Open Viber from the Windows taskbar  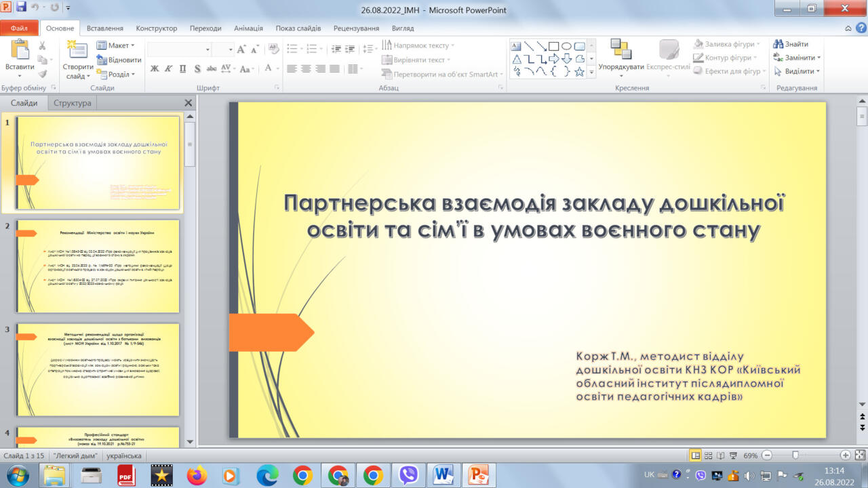[x=408, y=475]
